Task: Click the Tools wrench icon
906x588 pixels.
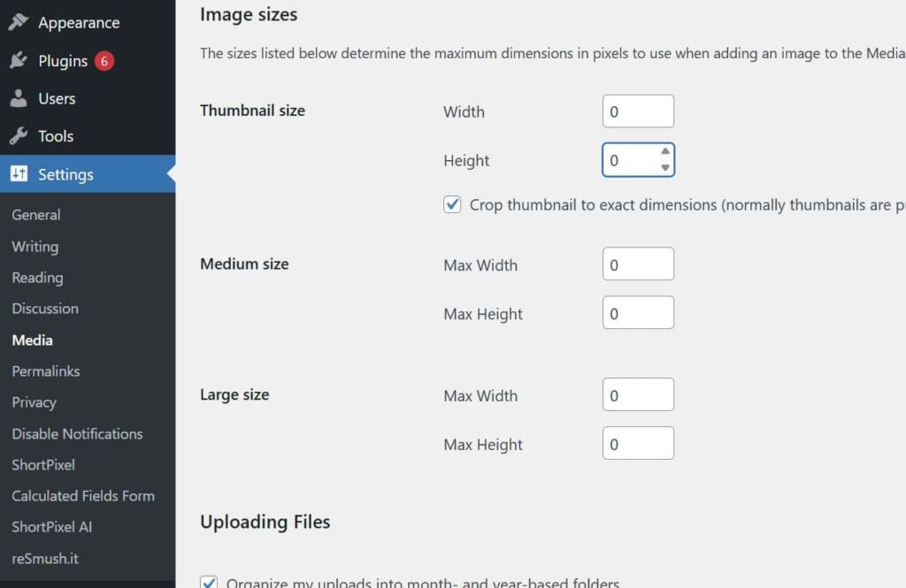Action: (19, 136)
